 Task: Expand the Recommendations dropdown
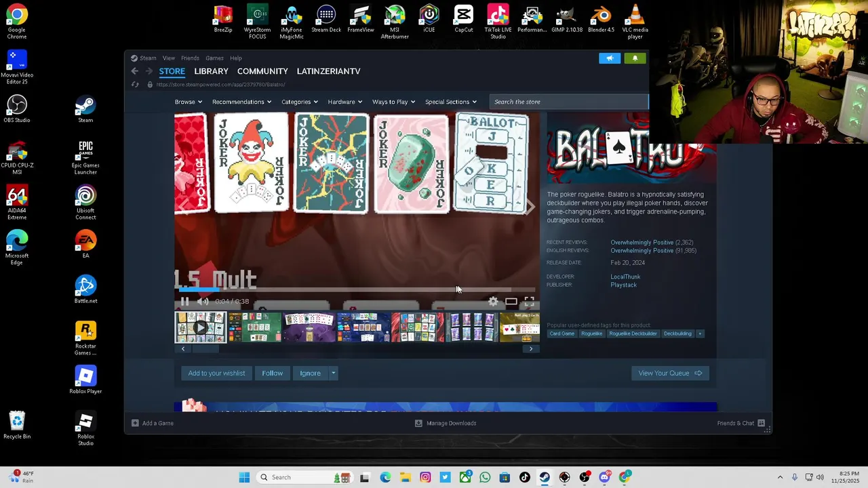click(241, 102)
